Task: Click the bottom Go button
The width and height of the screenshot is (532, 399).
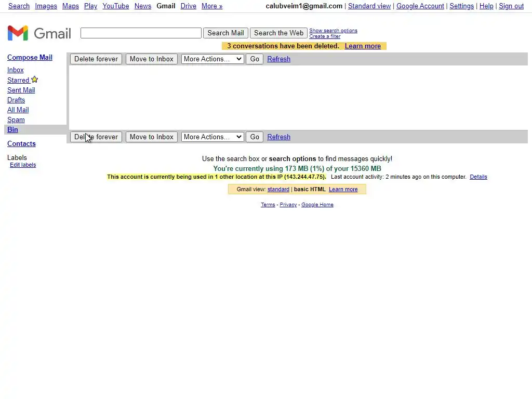Action: coord(255,137)
